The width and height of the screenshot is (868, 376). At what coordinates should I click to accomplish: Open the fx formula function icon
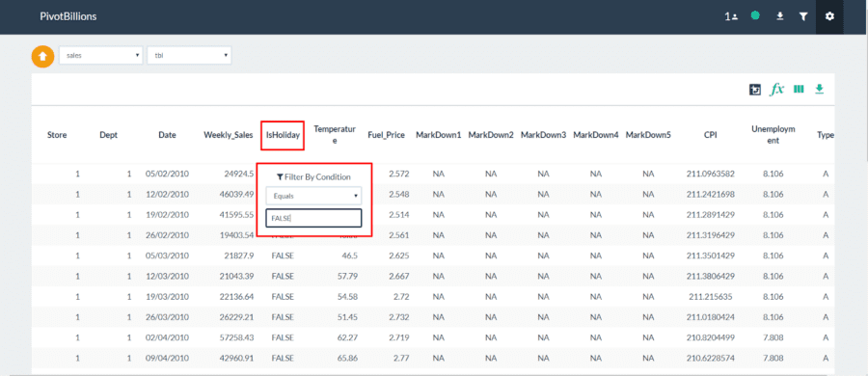[x=777, y=89]
